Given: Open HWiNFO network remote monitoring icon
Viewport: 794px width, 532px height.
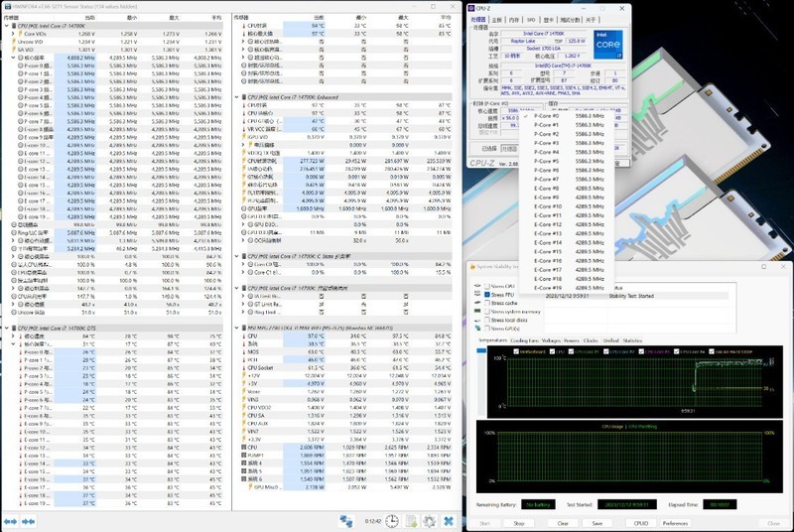Looking at the screenshot, I should [x=346, y=521].
